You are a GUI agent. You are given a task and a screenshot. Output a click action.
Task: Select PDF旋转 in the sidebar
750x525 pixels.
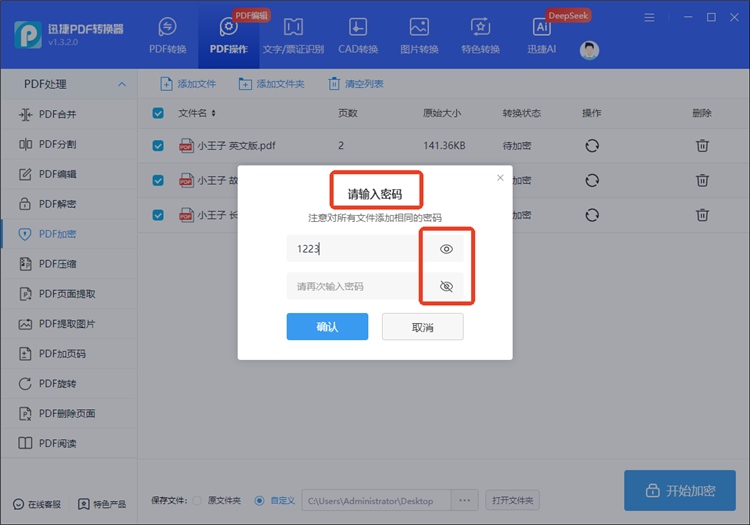[69, 383]
